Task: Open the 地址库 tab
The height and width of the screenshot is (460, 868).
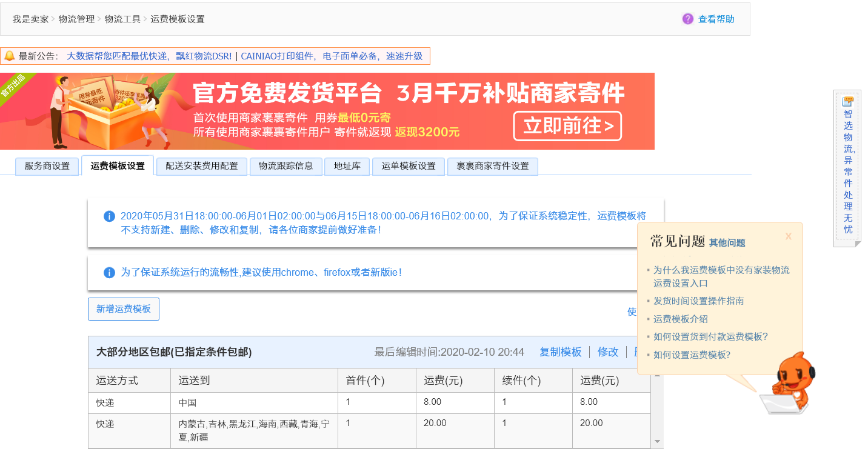Action: 347,166
